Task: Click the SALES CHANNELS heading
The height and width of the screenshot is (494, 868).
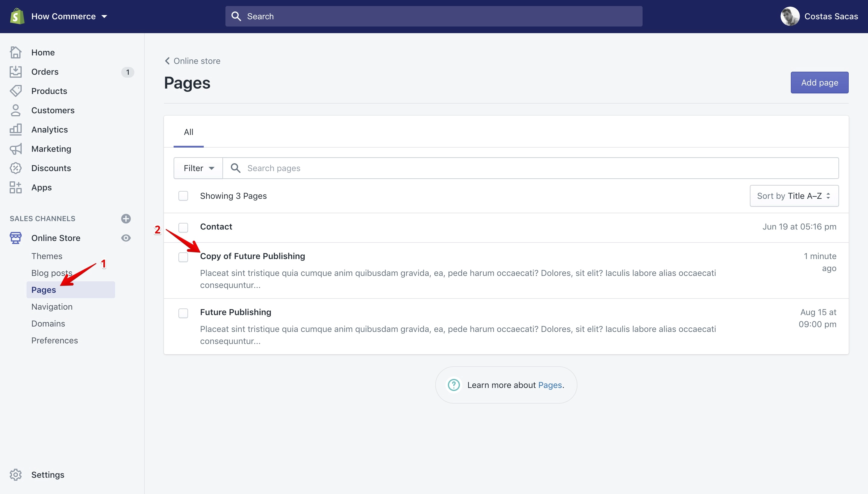Action: pos(42,218)
